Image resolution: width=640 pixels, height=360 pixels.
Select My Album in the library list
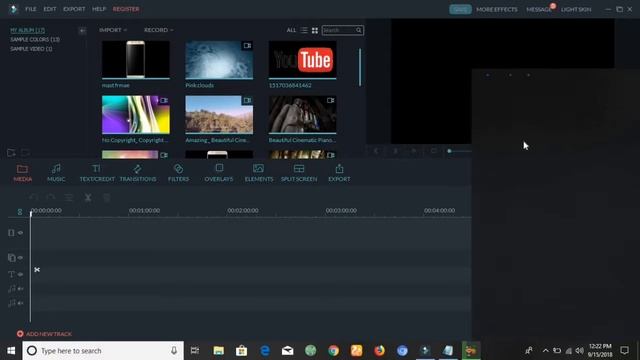click(27, 30)
